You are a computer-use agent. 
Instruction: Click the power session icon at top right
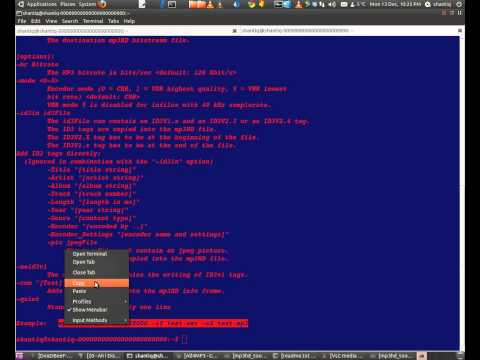tap(459, 4)
